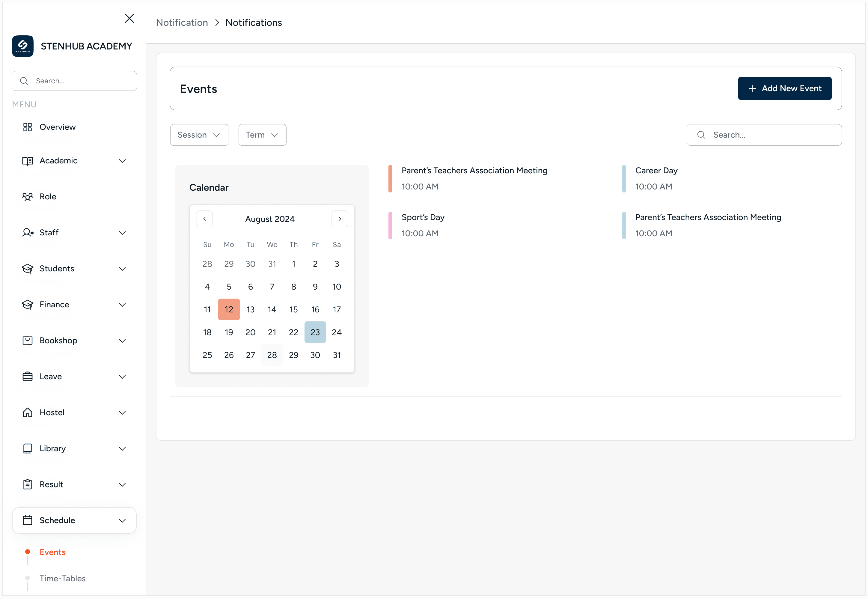This screenshot has width=868, height=599.
Task: Click the Academic book icon
Action: click(x=27, y=161)
